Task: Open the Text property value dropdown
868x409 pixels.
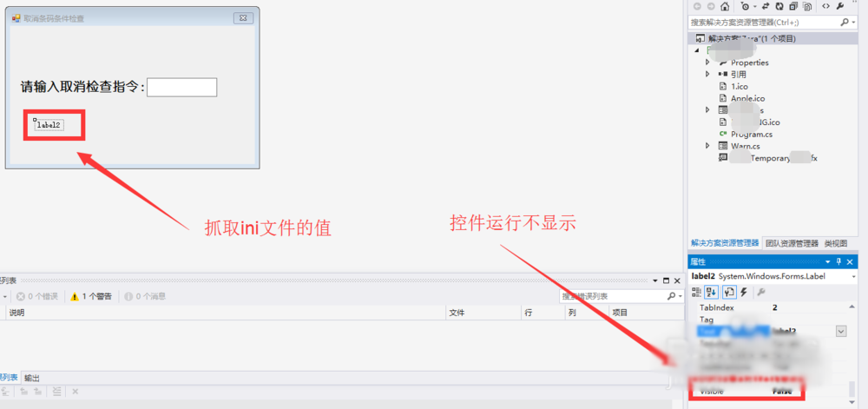Action: pyautogui.click(x=841, y=331)
